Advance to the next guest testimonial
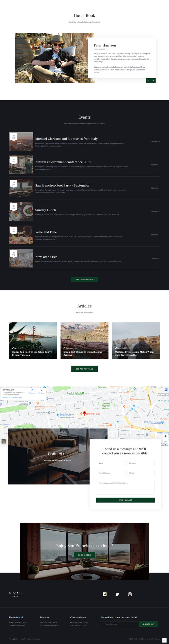Viewport: 169px width, 644px height. click(x=153, y=80)
